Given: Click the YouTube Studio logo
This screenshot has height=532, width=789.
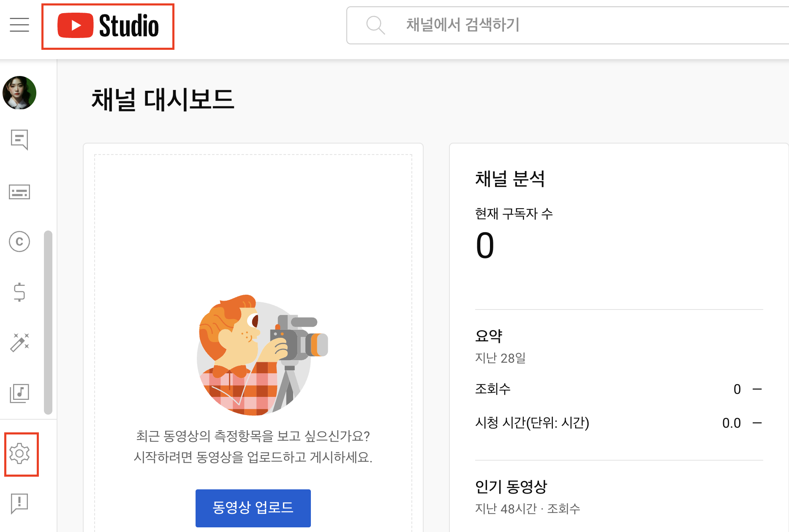Looking at the screenshot, I should coord(108,26).
